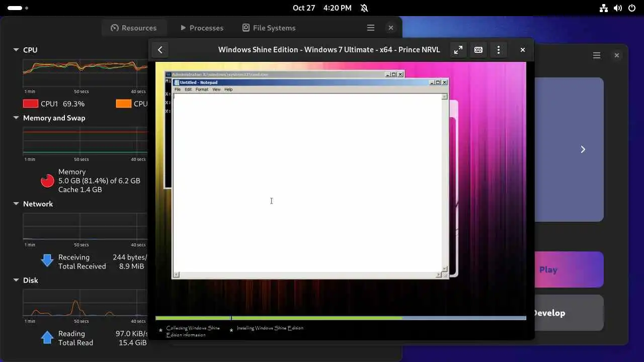
Task: Click 'Installing Windows Shine Edition' text
Action: click(270, 328)
